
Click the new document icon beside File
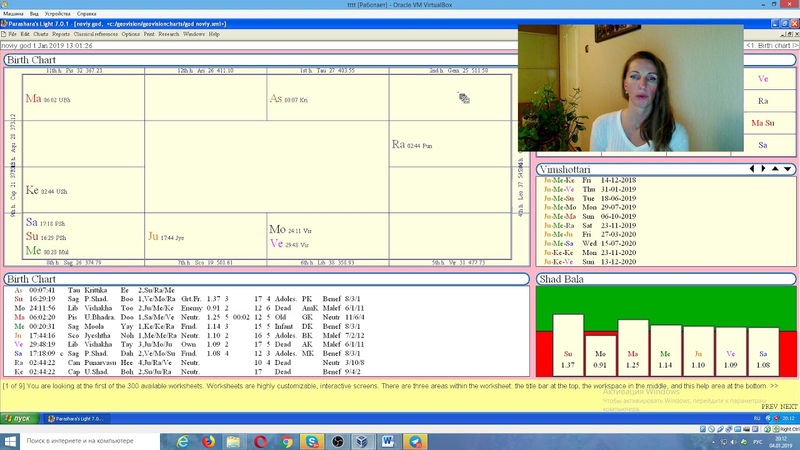[4, 34]
